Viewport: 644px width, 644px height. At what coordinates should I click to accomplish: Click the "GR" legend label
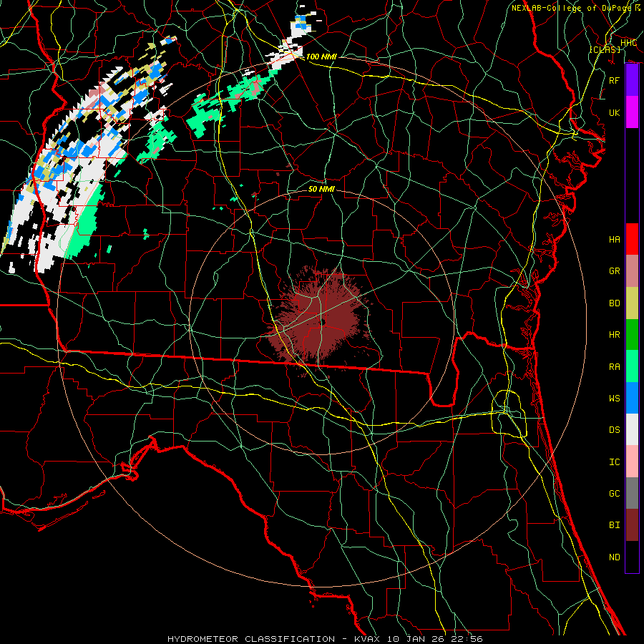[615, 271]
